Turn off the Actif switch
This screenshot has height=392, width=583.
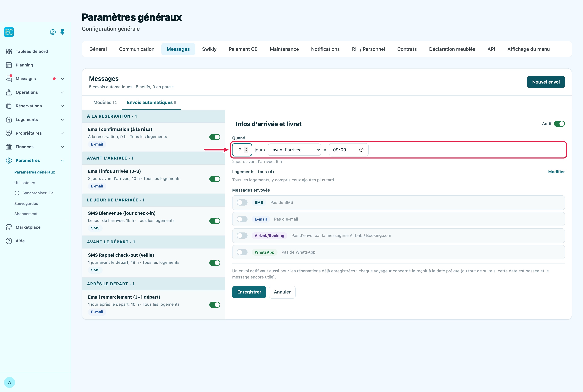click(x=559, y=124)
